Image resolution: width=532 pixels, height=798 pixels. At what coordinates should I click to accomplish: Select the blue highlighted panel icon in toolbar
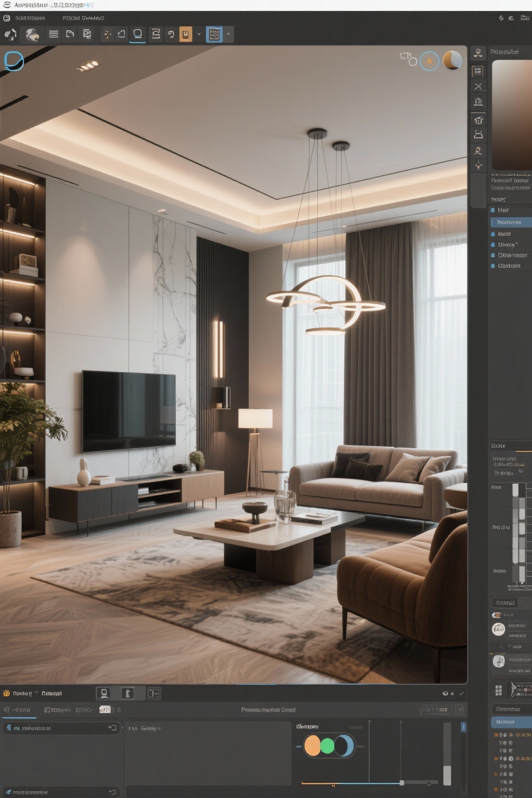(214, 34)
